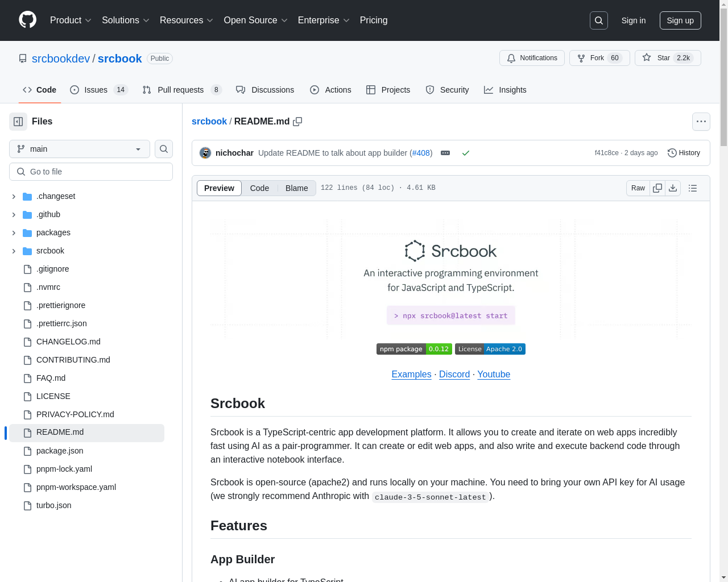Switch to the Code repository tab
Viewport: 728px width, 582px height.
click(40, 90)
